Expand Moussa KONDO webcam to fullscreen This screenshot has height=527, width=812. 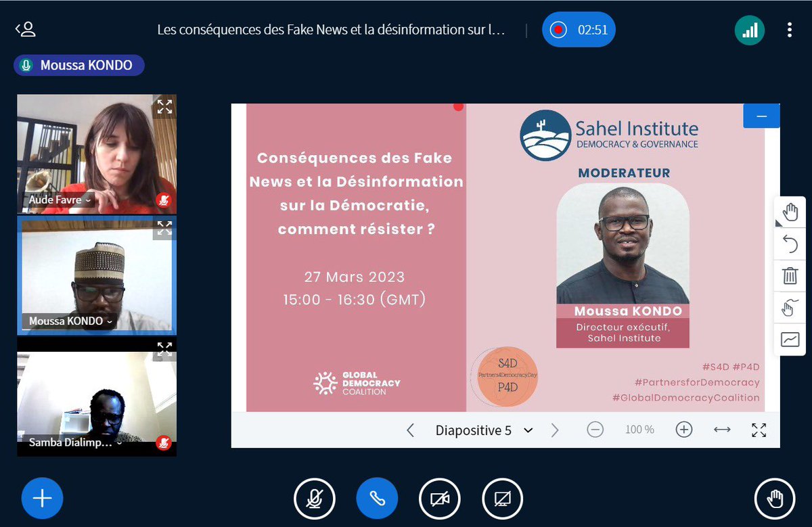click(164, 228)
